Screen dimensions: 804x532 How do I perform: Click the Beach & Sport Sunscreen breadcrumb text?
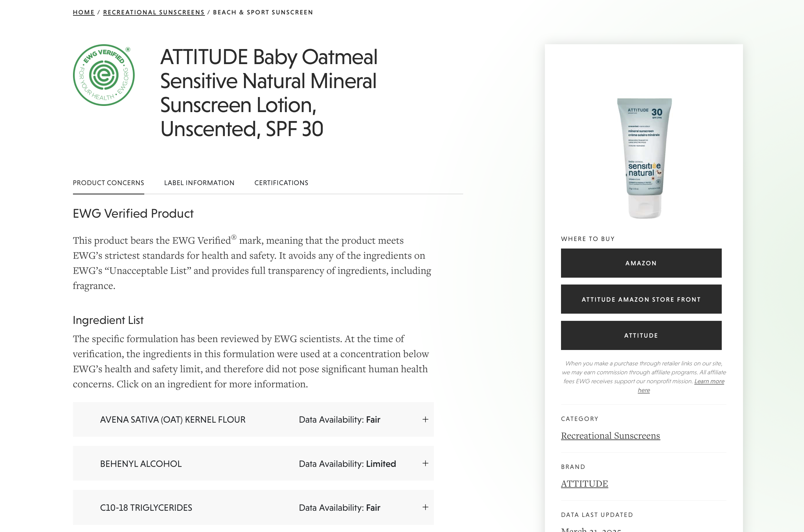(x=263, y=12)
